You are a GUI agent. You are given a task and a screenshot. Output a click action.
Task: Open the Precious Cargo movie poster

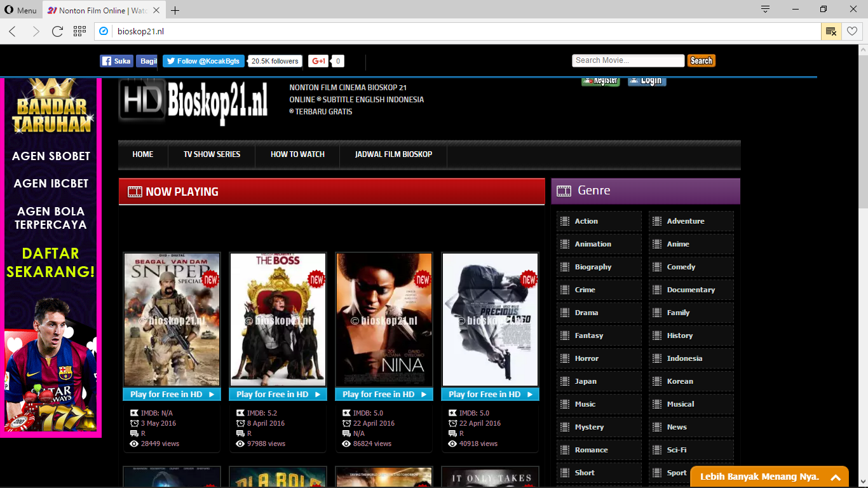tap(490, 320)
